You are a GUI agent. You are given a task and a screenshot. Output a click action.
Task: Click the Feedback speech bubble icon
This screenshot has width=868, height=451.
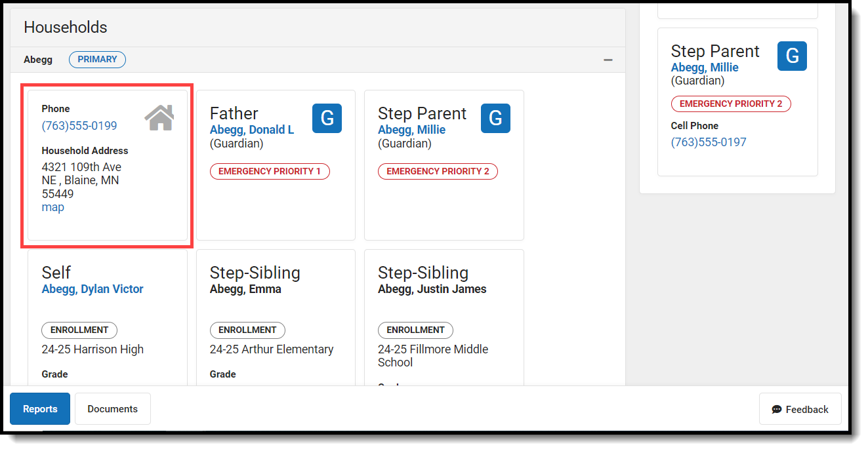tap(777, 410)
